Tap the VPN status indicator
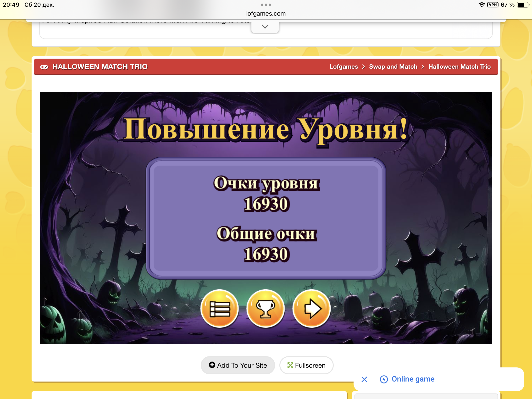Viewport: 532px width, 399px height. (493, 5)
